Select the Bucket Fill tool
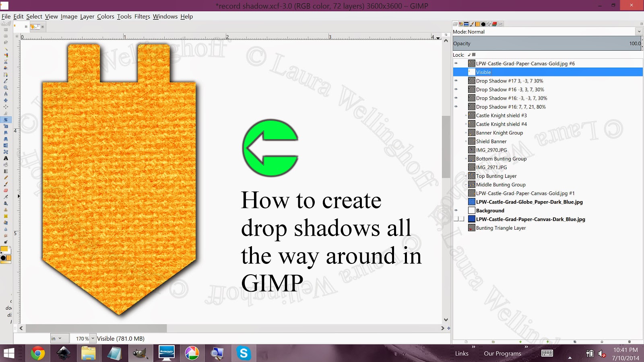This screenshot has width=644, height=362. [6, 165]
